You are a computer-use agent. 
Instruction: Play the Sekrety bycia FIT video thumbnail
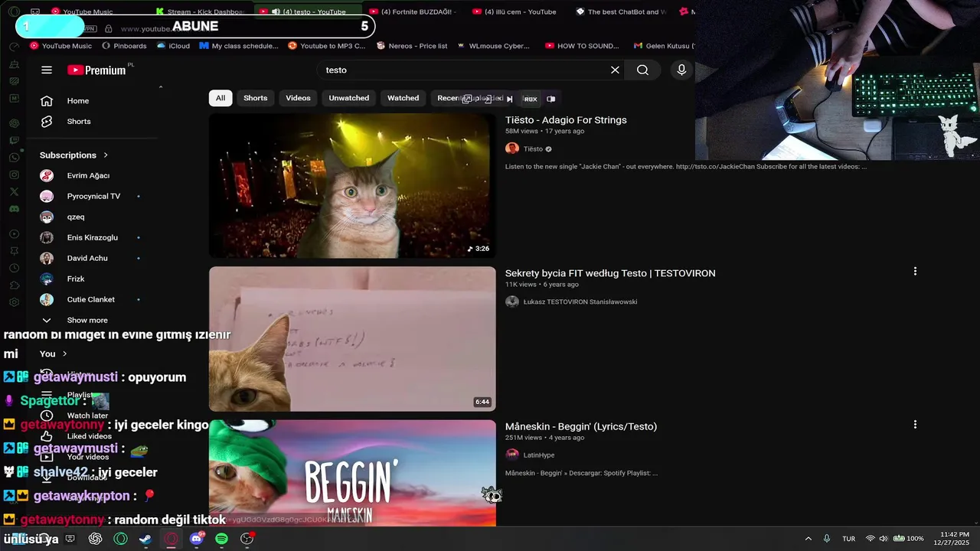pos(352,339)
